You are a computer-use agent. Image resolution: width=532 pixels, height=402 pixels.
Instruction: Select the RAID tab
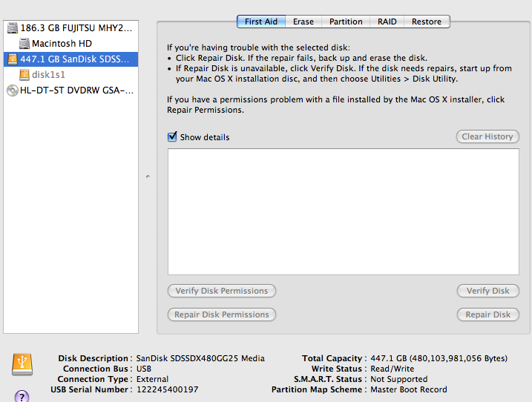pyautogui.click(x=387, y=22)
